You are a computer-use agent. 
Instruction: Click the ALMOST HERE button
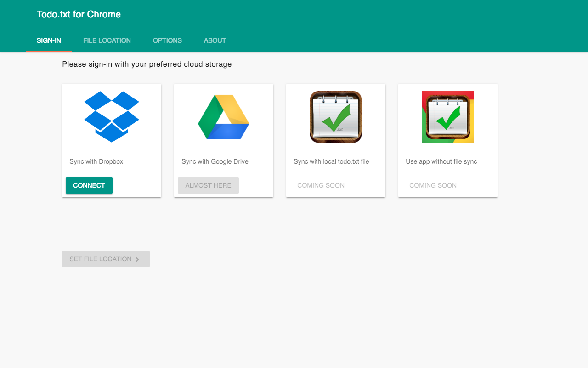(208, 185)
